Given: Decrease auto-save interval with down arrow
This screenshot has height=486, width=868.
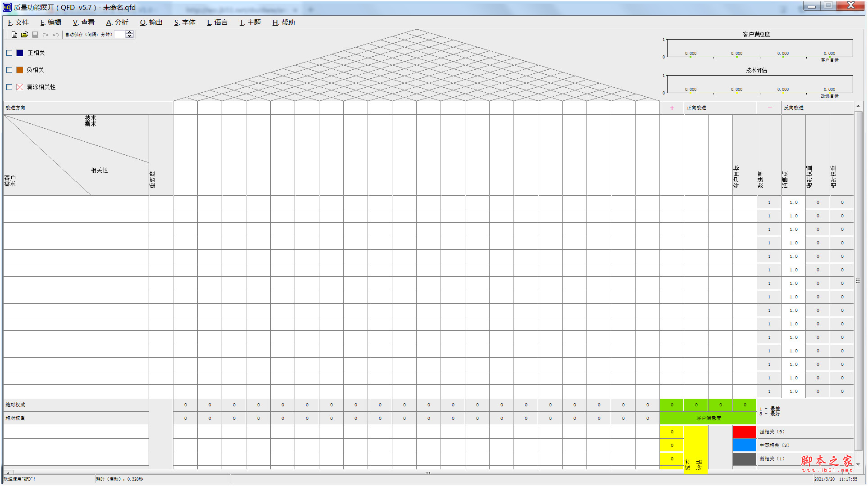Looking at the screenshot, I should pos(130,36).
